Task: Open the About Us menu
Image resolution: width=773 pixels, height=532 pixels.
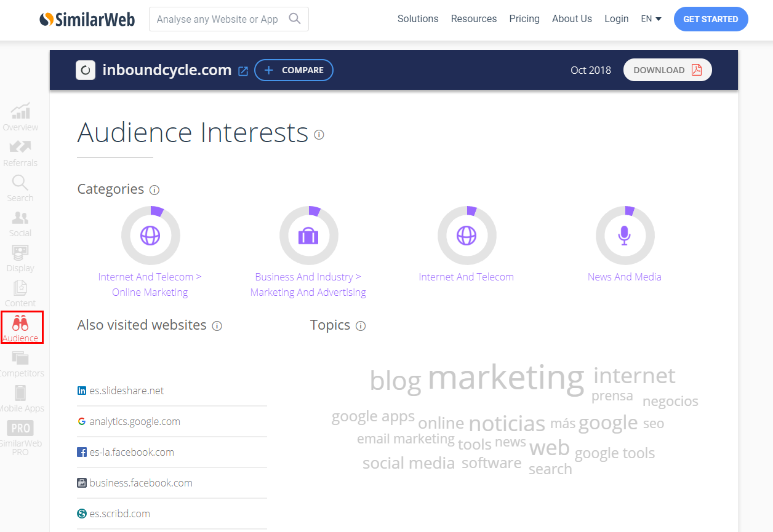Action: (572, 19)
